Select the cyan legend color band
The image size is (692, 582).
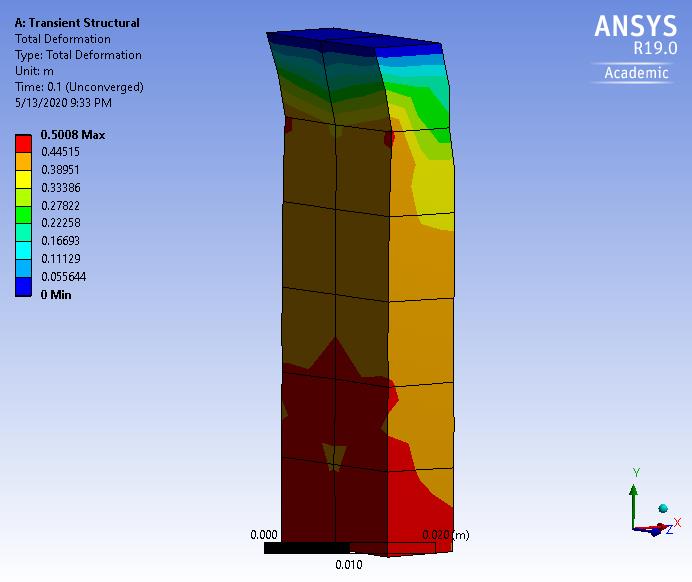23,251
